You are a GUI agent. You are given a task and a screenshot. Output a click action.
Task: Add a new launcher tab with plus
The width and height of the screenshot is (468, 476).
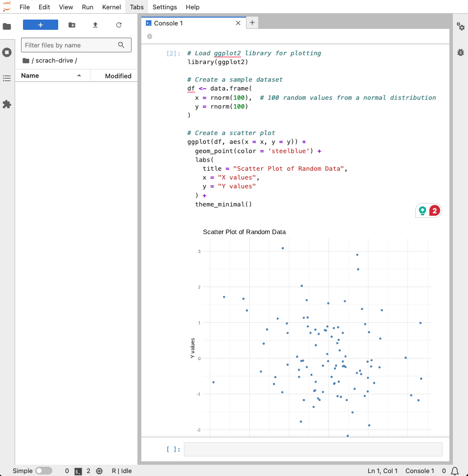252,23
